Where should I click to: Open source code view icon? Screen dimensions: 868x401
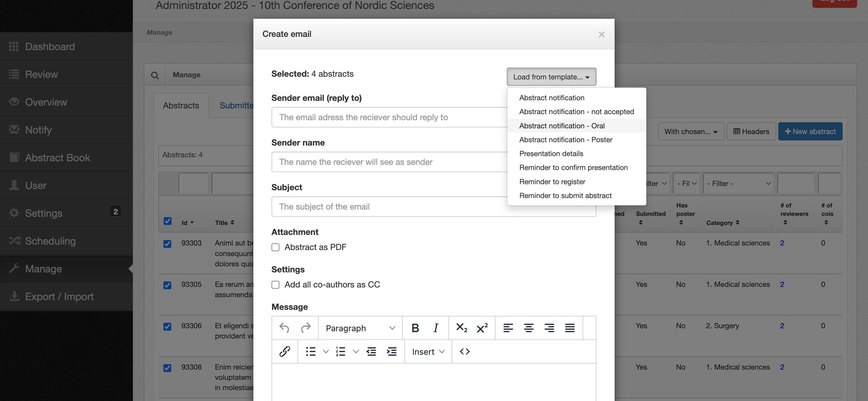[x=465, y=351]
